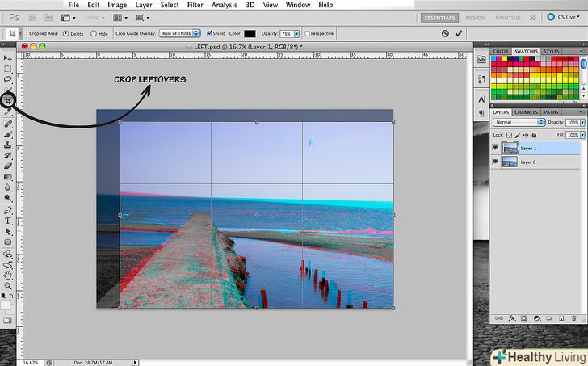Toggle the Shield checkbox
The width and height of the screenshot is (588, 366).
coord(210,34)
